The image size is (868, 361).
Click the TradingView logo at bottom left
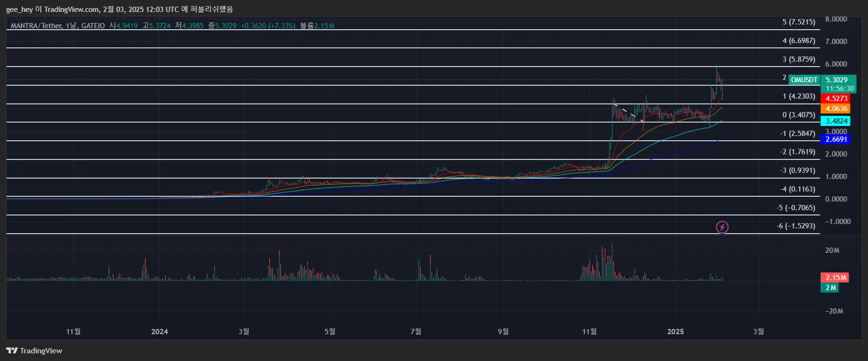[x=34, y=350]
